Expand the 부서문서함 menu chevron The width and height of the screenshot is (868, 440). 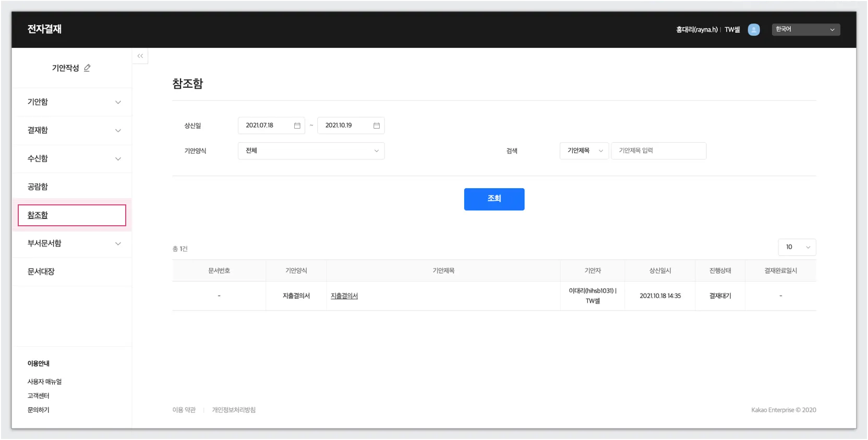[118, 243]
